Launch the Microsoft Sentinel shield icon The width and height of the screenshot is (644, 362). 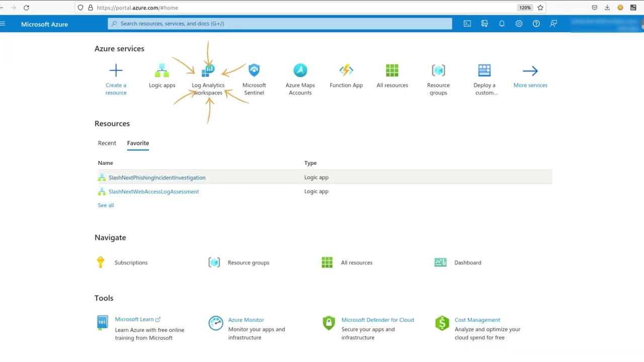(254, 70)
